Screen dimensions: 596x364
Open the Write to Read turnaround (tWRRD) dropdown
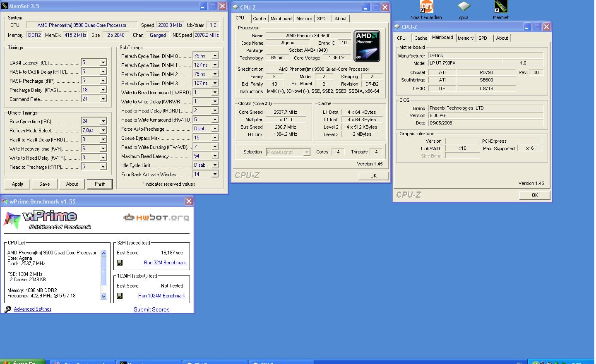215,92
